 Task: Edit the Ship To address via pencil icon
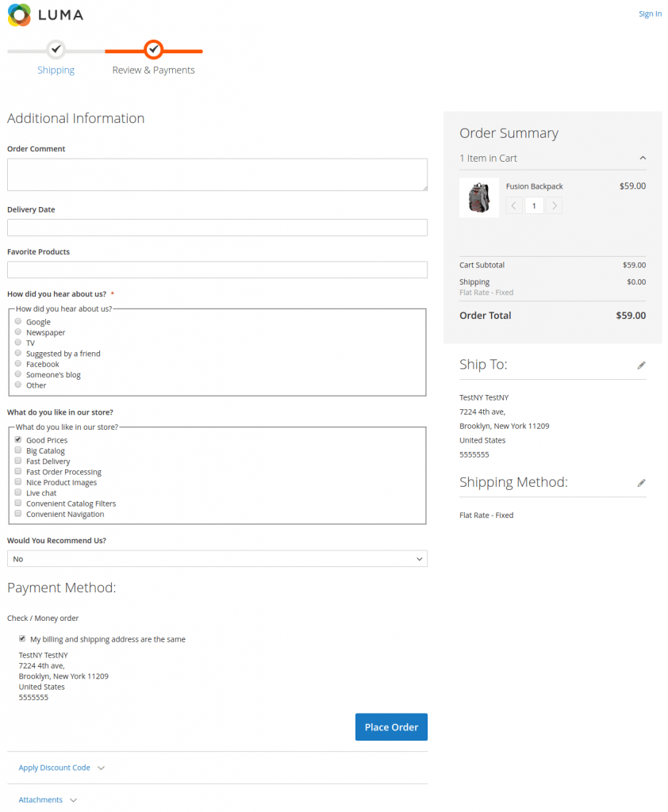click(642, 365)
